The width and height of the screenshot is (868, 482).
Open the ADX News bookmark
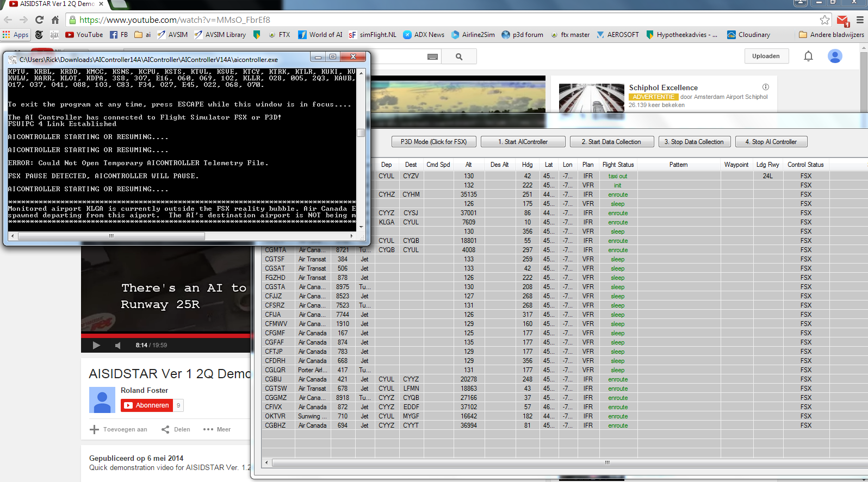coord(424,35)
